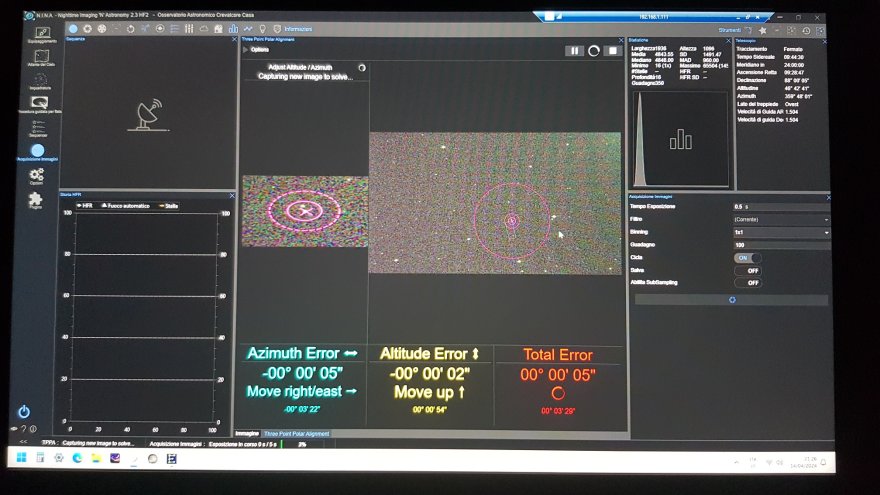Click the power icon in the sidebar

point(24,412)
